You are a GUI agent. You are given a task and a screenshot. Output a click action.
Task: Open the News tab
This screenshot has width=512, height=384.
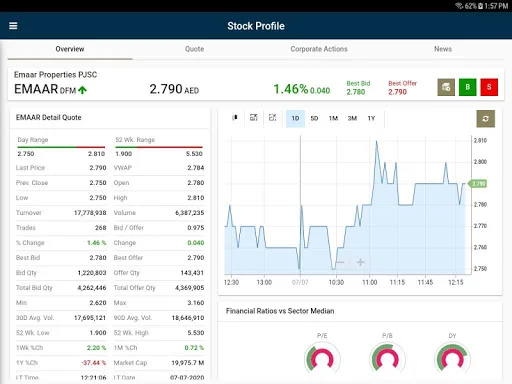[443, 49]
